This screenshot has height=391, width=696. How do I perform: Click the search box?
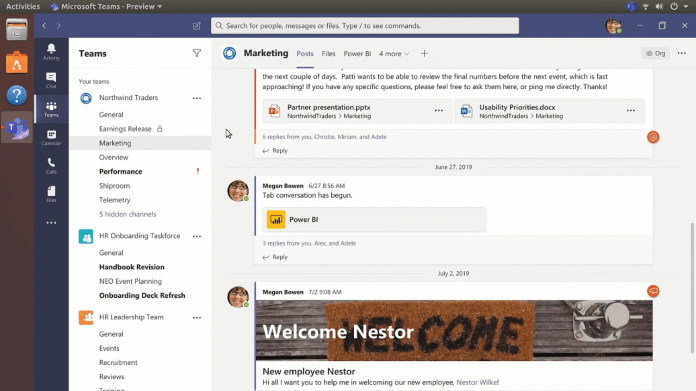365,26
